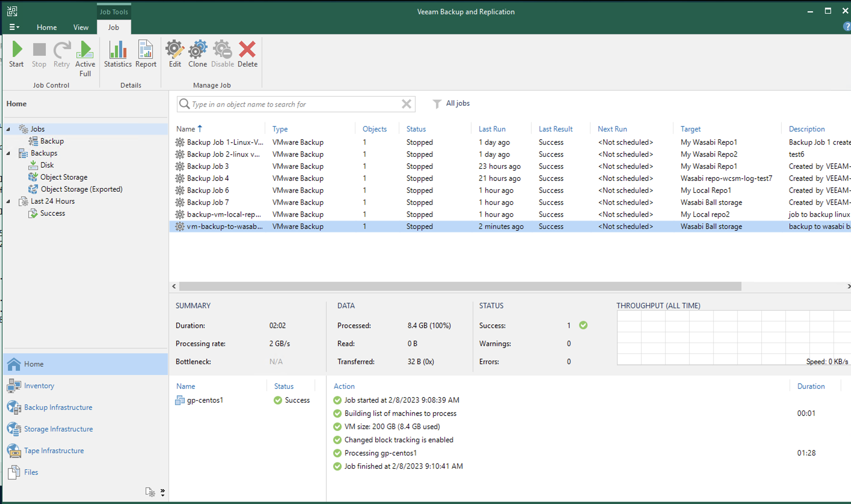Screen dimensions: 851x504
Task: Open the job Report
Action: click(x=146, y=54)
